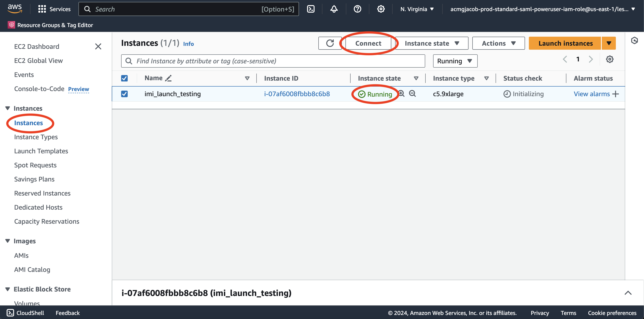Open the Services grid menu

tap(54, 9)
